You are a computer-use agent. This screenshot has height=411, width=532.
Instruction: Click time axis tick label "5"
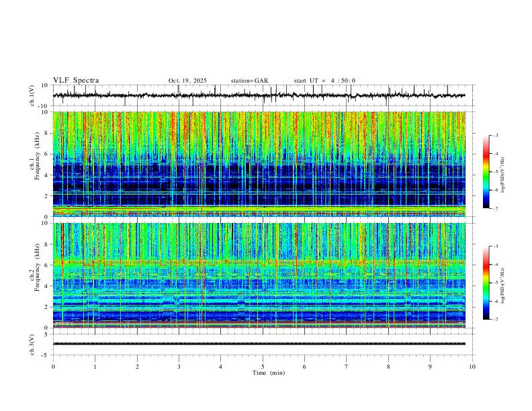(x=263, y=367)
